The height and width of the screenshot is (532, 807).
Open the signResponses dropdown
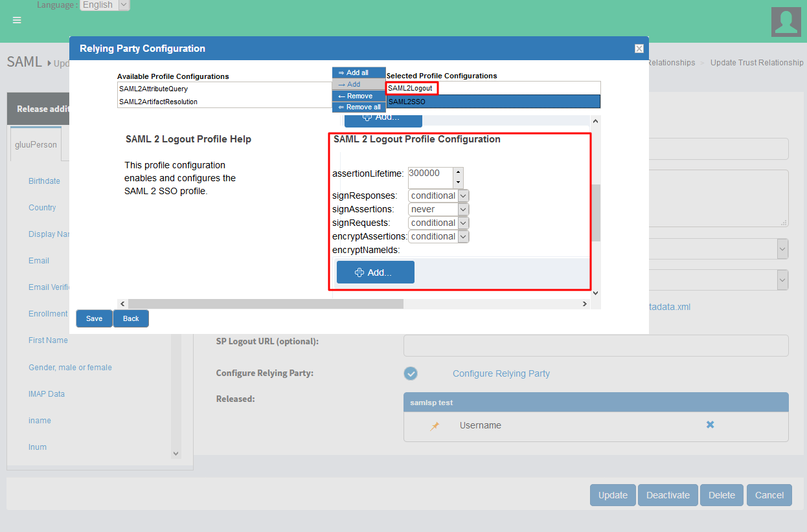pyautogui.click(x=438, y=195)
